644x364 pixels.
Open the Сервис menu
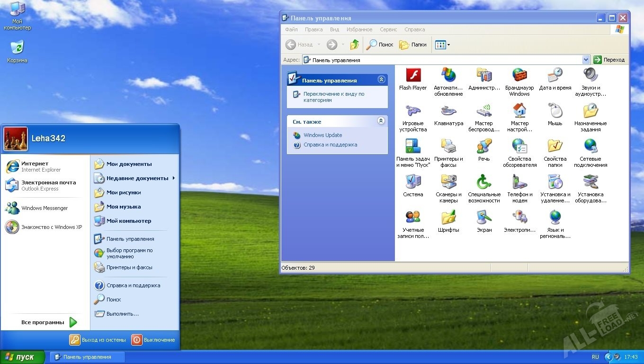388,29
